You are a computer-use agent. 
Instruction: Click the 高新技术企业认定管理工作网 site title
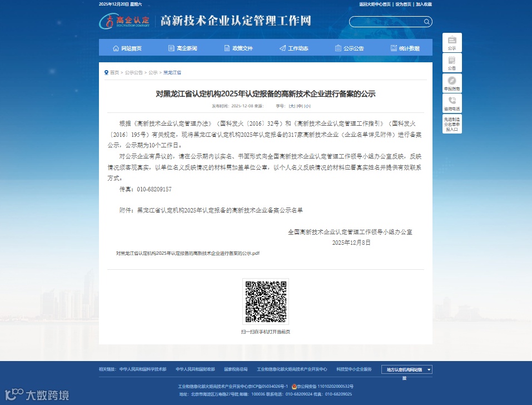(x=236, y=21)
